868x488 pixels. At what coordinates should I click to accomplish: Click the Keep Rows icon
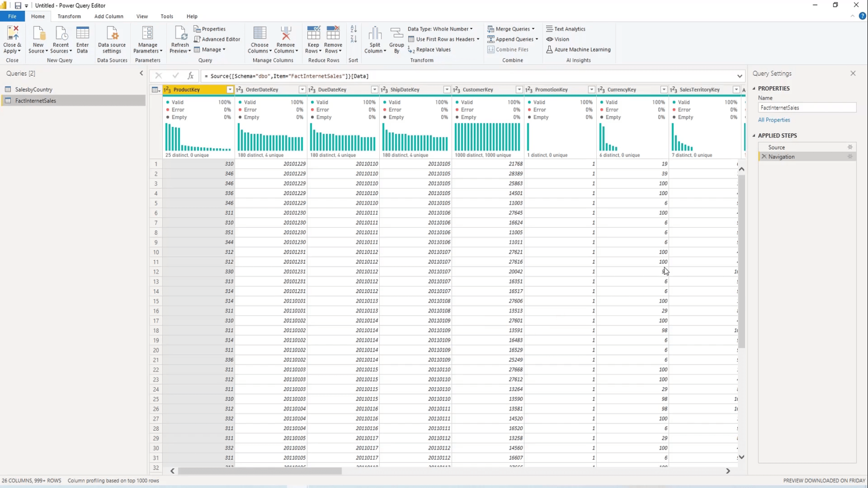click(313, 33)
